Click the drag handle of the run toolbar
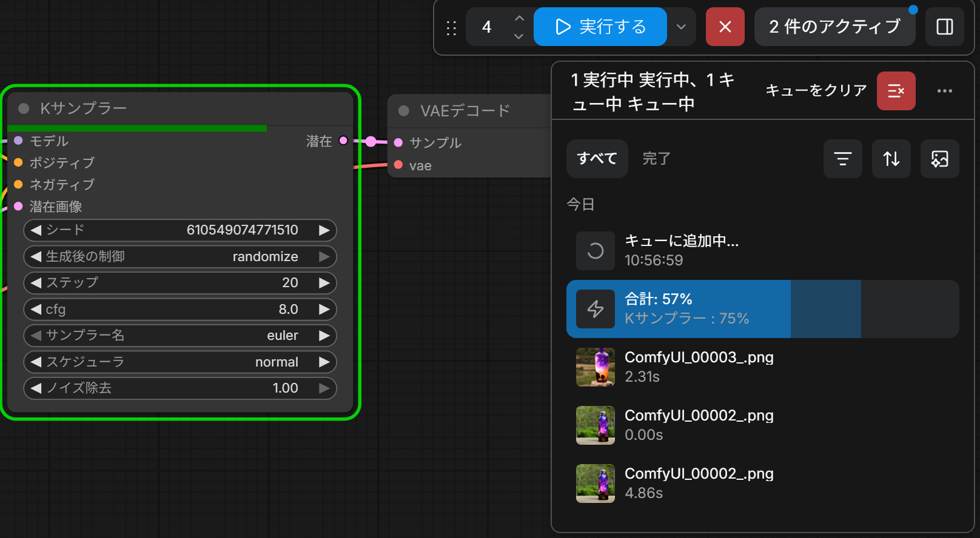The image size is (980, 538). (x=451, y=28)
